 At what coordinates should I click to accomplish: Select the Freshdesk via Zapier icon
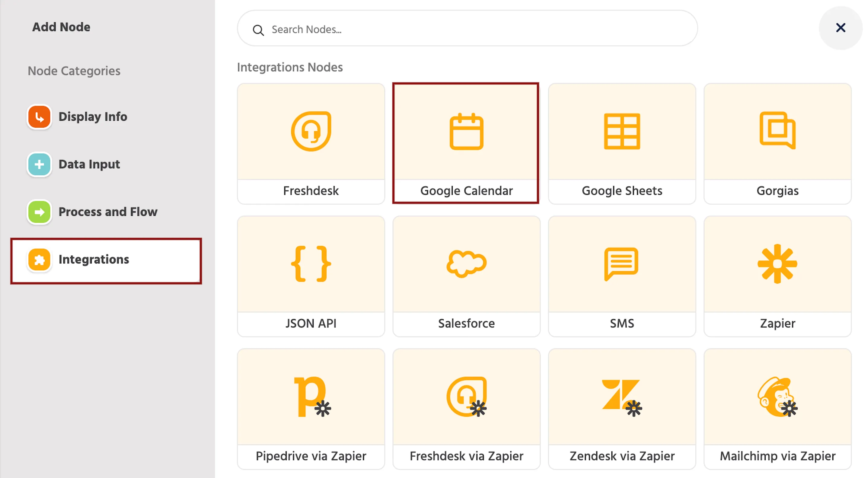pos(467,397)
